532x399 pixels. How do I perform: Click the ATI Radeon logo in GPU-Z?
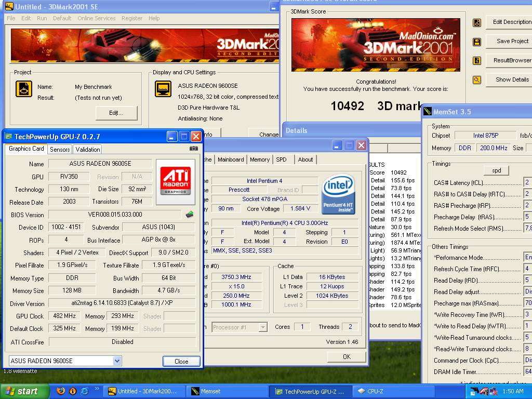176,182
